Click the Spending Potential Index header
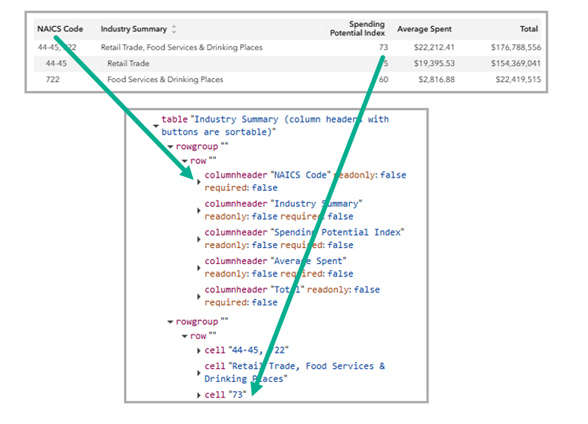 click(x=357, y=28)
